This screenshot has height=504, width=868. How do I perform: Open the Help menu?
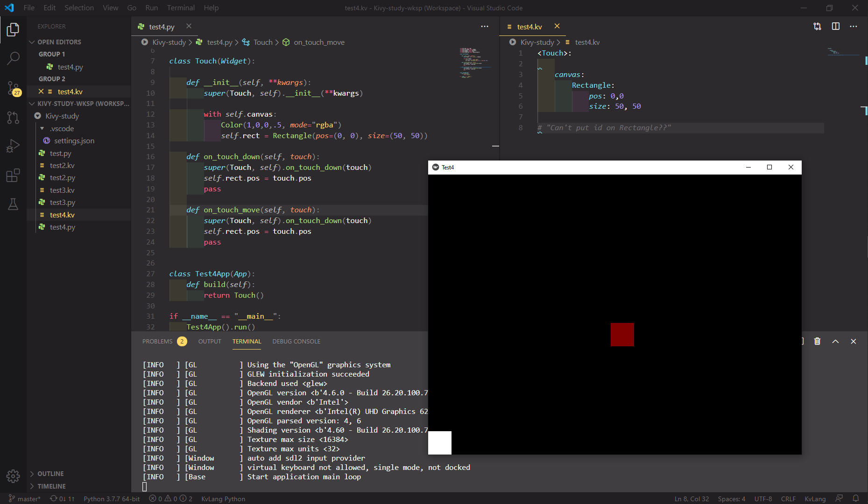[x=211, y=8]
